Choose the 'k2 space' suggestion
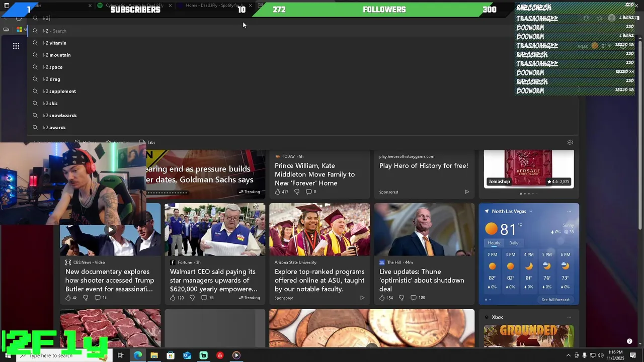Screen dimensions: 644x362 [53, 67]
